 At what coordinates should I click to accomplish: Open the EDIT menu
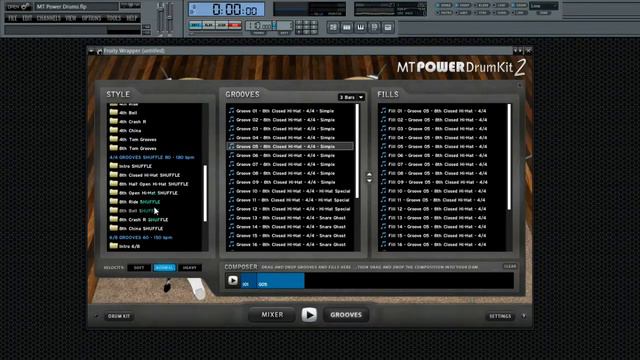click(27, 18)
